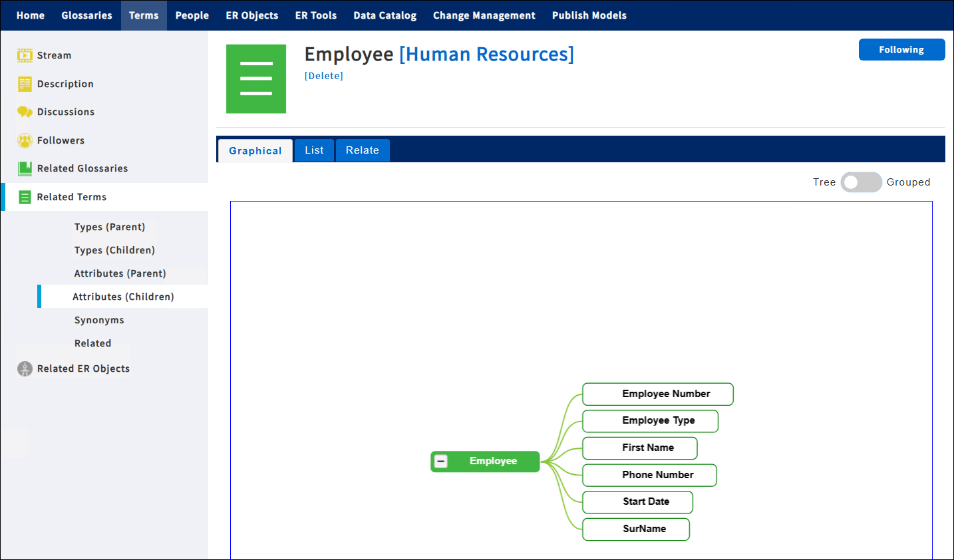
Task: Click the large green term icon
Action: 256,78
